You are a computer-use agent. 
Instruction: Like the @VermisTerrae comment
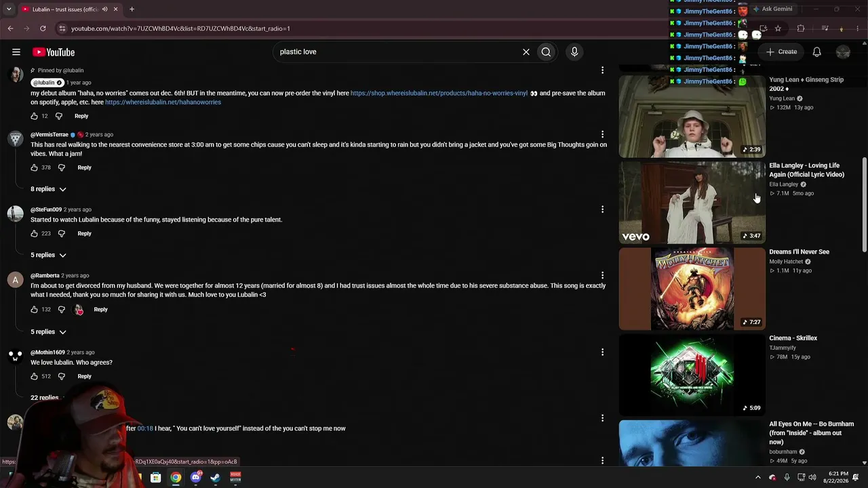pos(35,167)
